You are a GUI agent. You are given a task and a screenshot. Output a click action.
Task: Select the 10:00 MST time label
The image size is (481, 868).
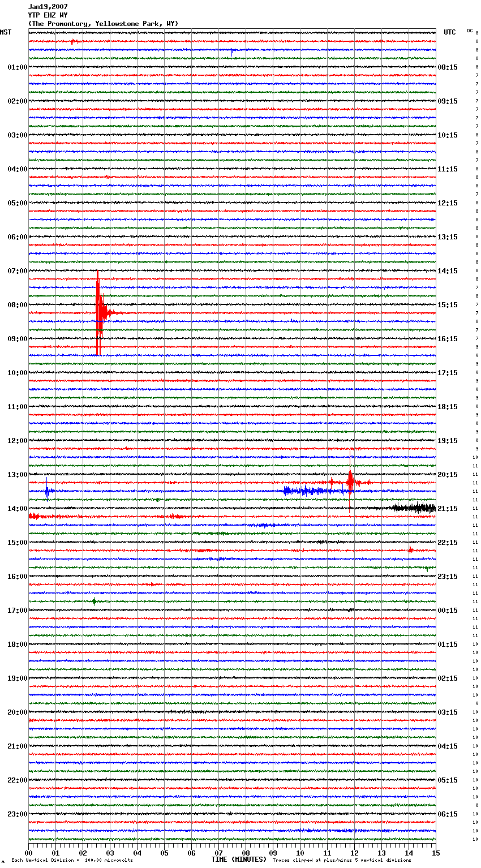coord(17,373)
